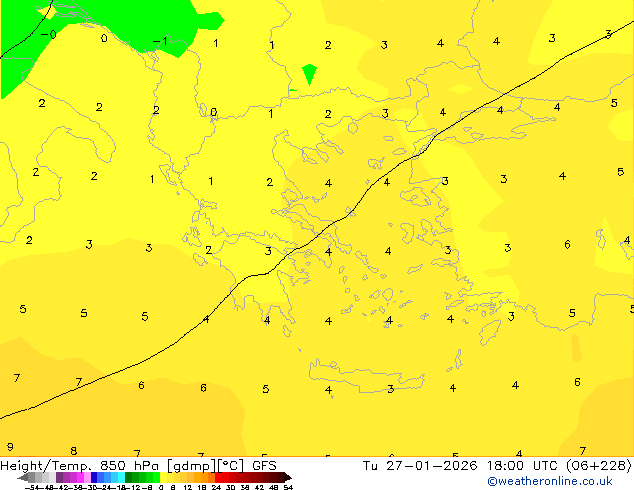Click the -54 label under the color scale
Viewport: 634px width, 490px height.
click(32, 487)
